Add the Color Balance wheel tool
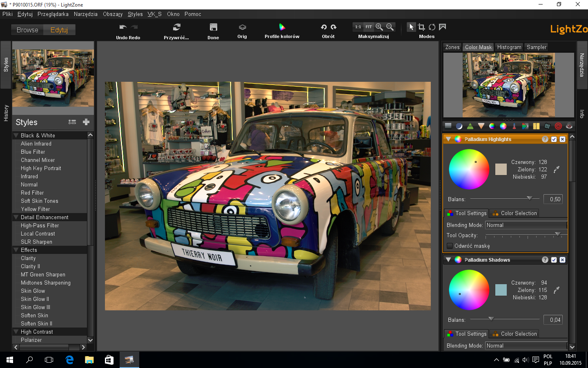The height and width of the screenshot is (368, 588). [503, 126]
